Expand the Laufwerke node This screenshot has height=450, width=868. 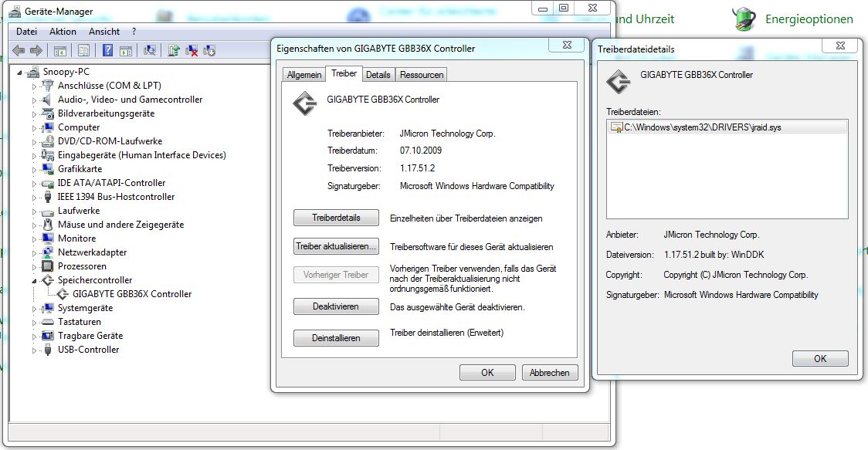pos(34,211)
